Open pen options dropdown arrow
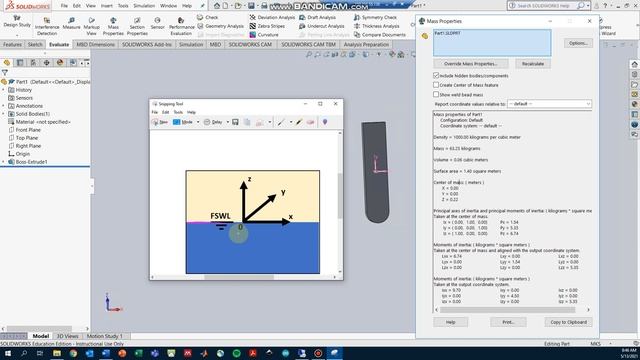The height and width of the screenshot is (360, 640). point(291,122)
